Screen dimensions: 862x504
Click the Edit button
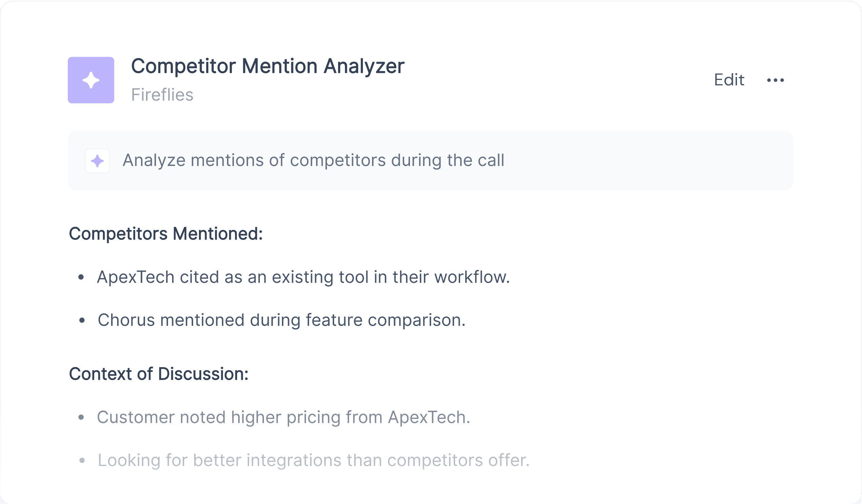pyautogui.click(x=729, y=80)
